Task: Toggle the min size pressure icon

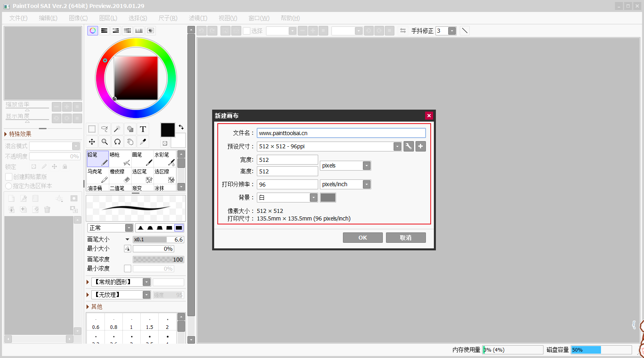Action: 128,249
